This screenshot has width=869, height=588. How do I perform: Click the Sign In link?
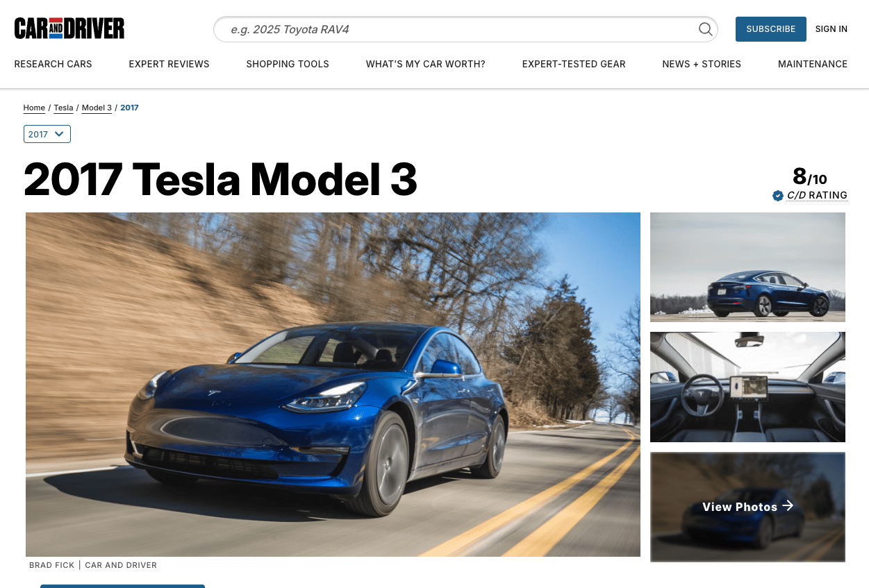(x=831, y=29)
